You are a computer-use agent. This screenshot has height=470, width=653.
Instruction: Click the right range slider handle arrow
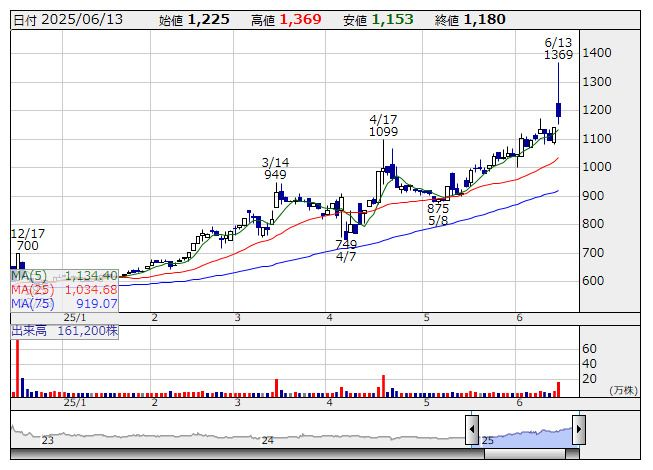pyautogui.click(x=579, y=429)
